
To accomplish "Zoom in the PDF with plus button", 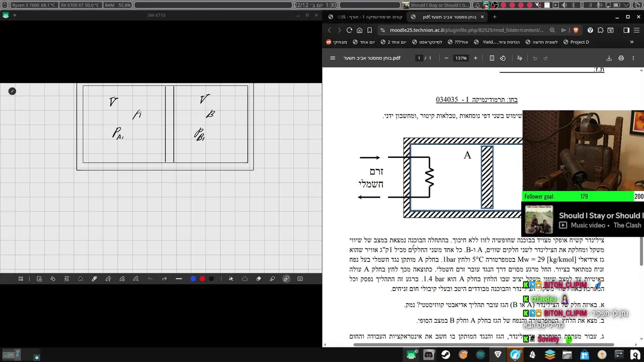I will 475,58.
